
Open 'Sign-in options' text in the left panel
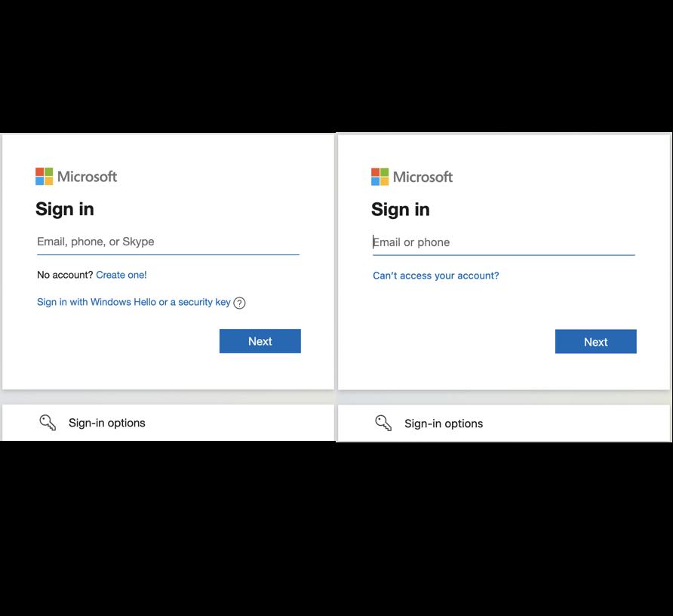coord(106,423)
